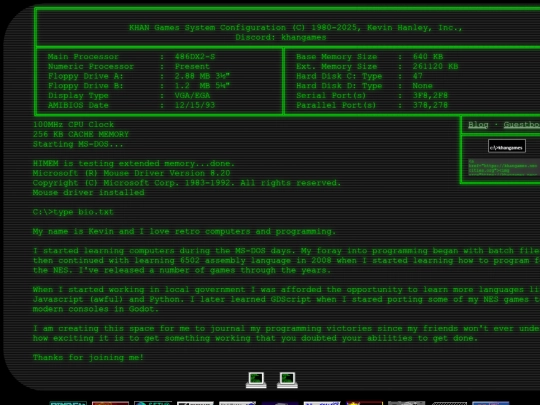Click the 'Thanks for joining me!' line

[88, 357]
